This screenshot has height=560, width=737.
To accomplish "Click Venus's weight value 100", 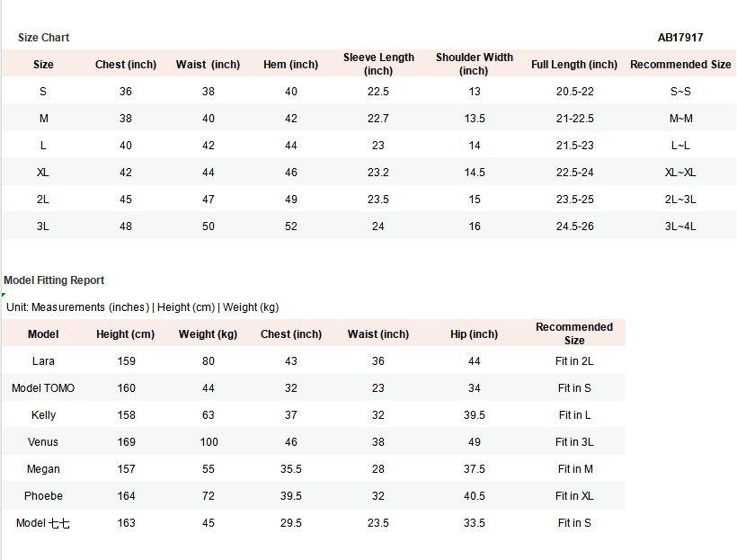I will 209,442.
